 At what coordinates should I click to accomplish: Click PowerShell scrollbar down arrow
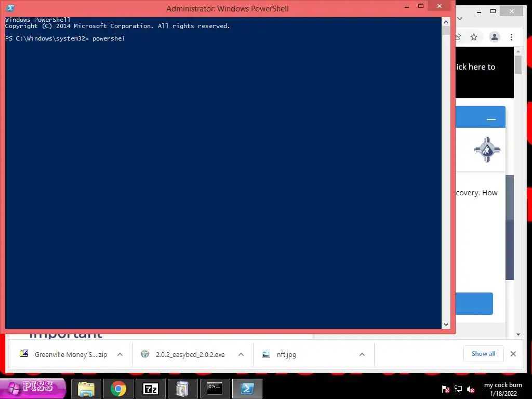click(x=446, y=325)
